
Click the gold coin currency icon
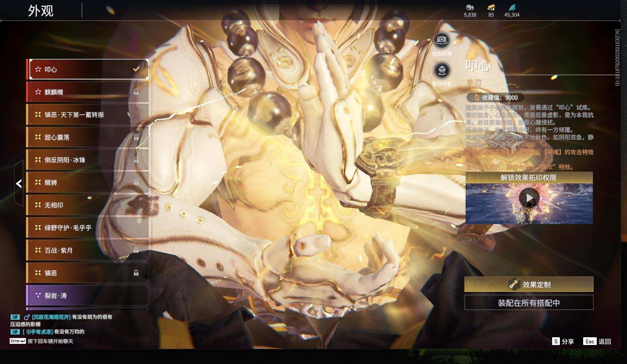[x=470, y=7]
